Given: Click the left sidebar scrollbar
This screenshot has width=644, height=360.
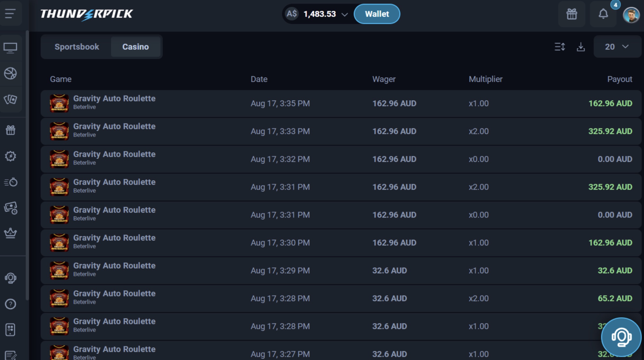Looking at the screenshot, I should point(27,165).
